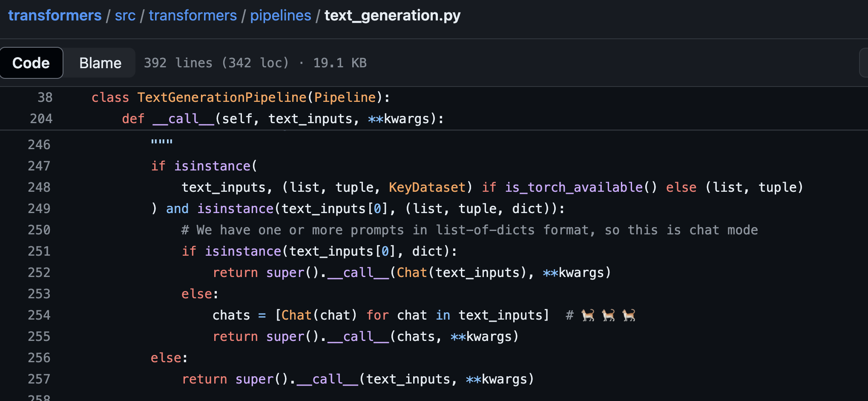The height and width of the screenshot is (401, 868).
Task: Select line number 204
Action: click(x=41, y=118)
